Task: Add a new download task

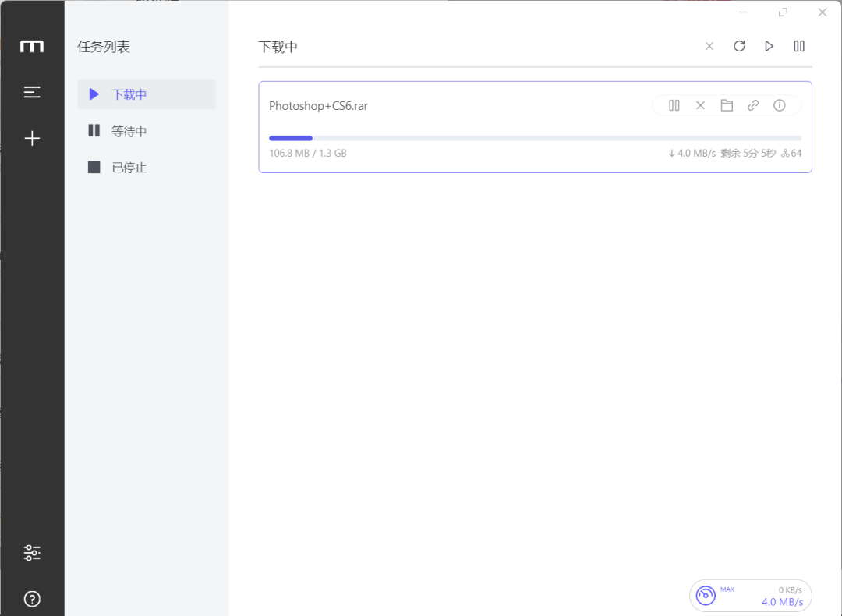Action: coord(32,139)
